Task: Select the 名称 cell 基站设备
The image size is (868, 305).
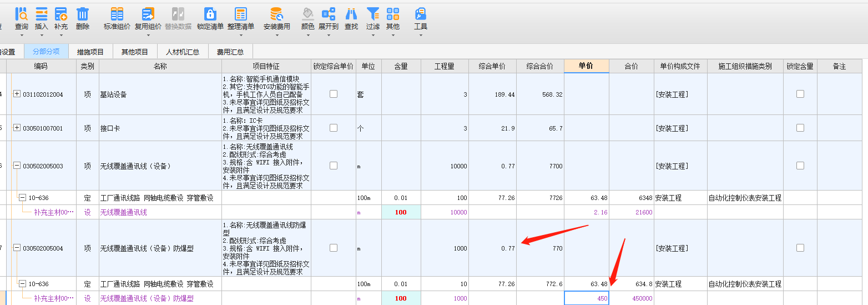Action: pos(160,94)
